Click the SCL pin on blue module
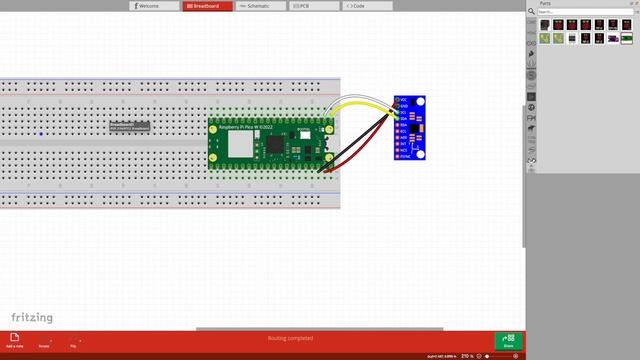Viewport: 640px width, 360px height. (397, 112)
